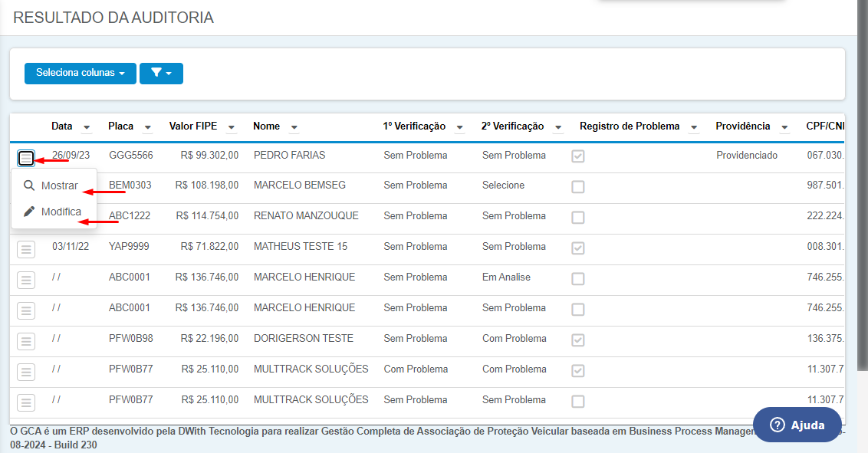The width and height of the screenshot is (868, 453).
Task: Click plate GGG5566 cell
Action: 131,155
